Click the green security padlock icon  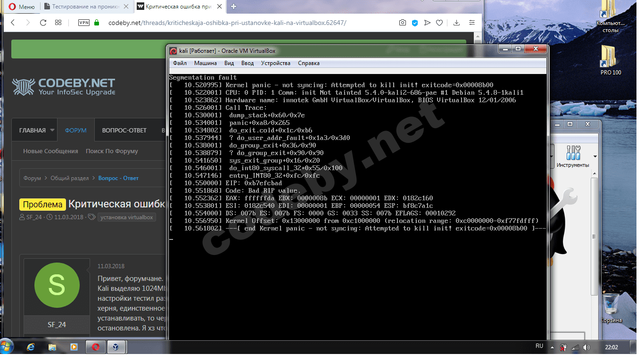tap(97, 23)
